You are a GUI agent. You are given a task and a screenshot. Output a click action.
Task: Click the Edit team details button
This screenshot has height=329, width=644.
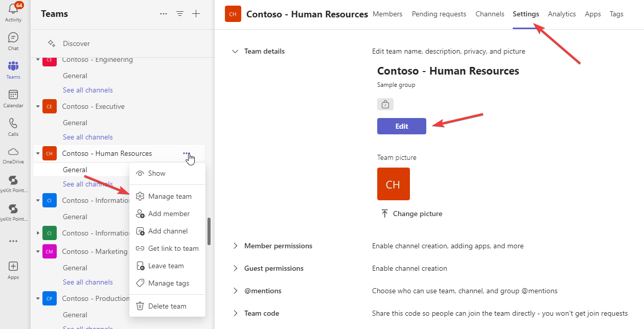tap(402, 126)
